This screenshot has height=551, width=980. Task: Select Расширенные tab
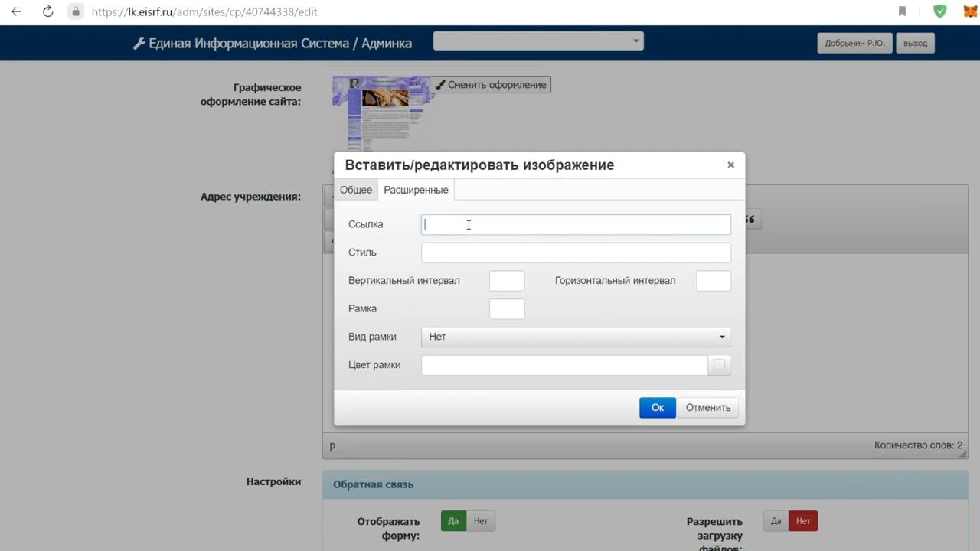[x=416, y=190]
